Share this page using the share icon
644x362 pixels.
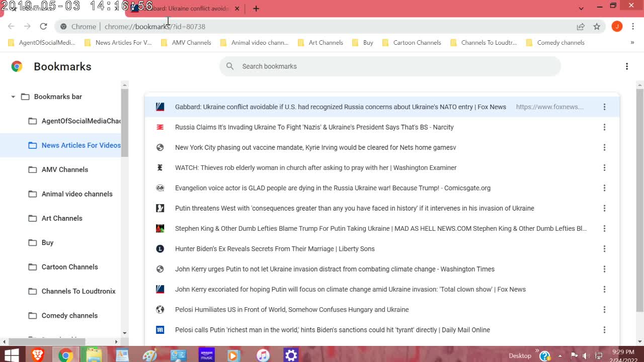(x=581, y=27)
